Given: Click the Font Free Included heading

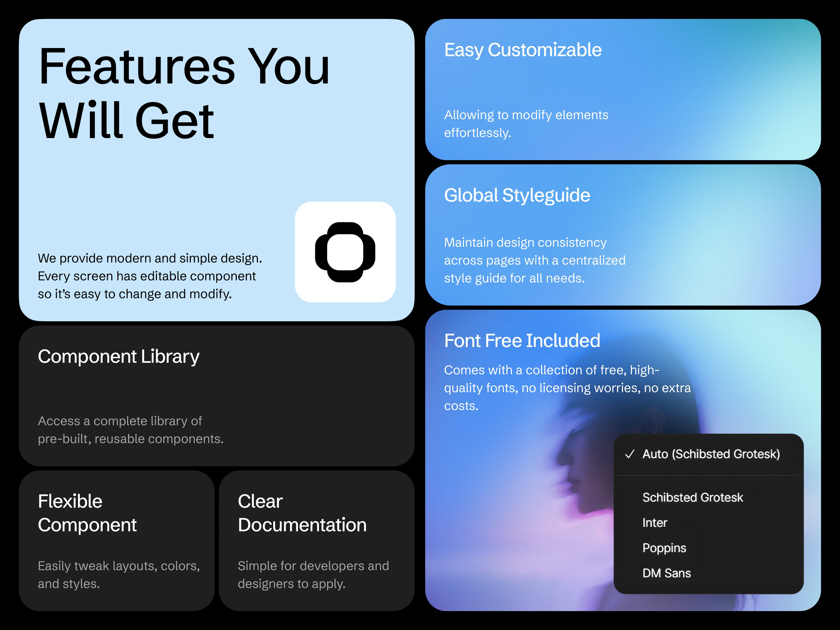Looking at the screenshot, I should pyautogui.click(x=522, y=341).
